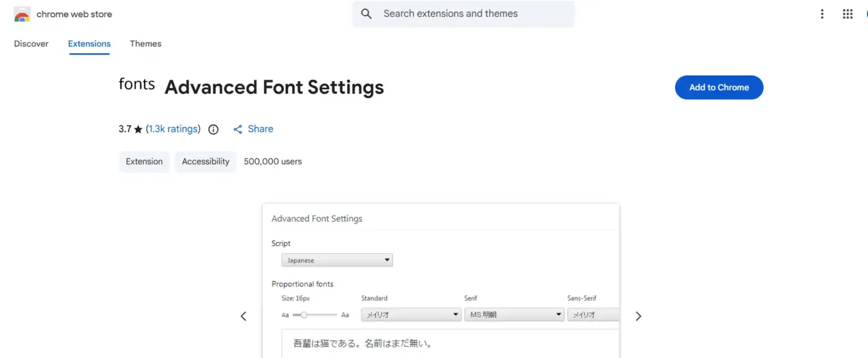Click the 500,000 users text

(x=273, y=162)
